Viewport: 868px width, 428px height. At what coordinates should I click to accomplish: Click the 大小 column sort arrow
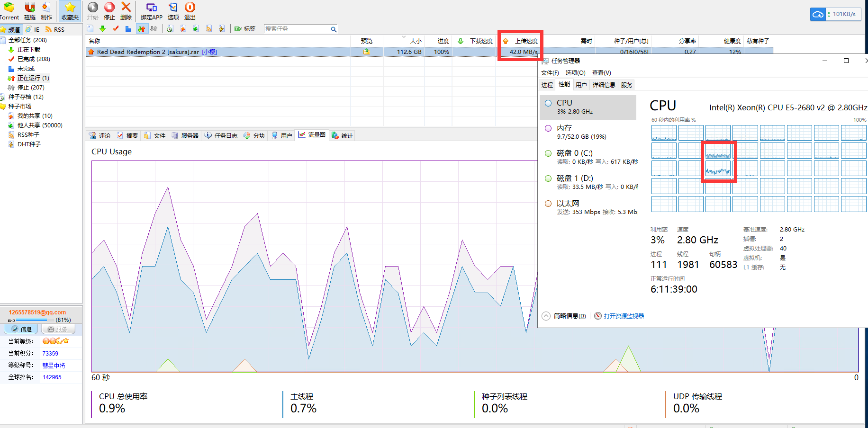click(404, 36)
